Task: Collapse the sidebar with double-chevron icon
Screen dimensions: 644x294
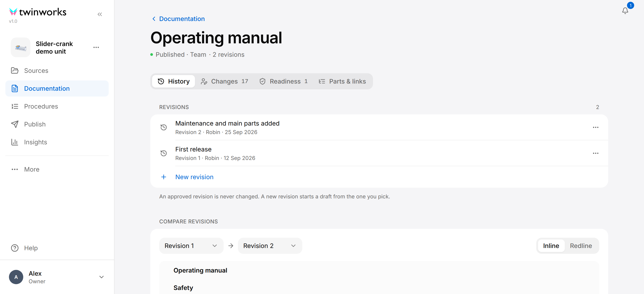Action: 100,14
